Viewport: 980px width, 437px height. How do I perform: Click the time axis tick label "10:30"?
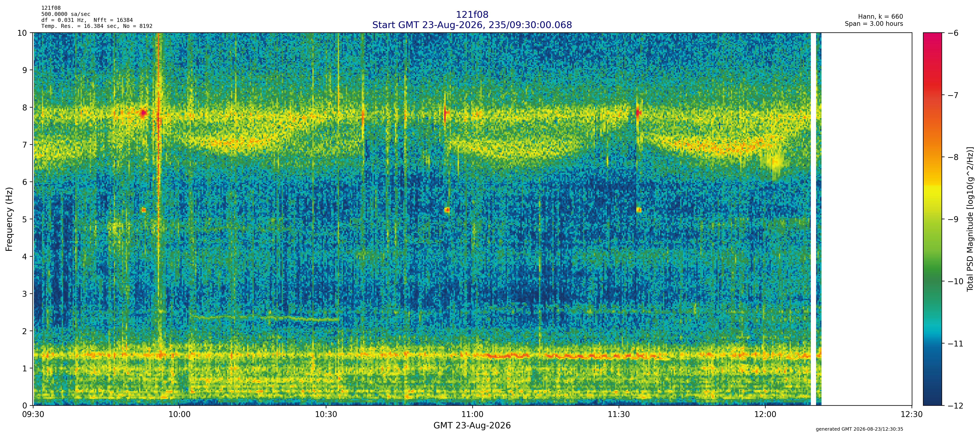point(326,415)
